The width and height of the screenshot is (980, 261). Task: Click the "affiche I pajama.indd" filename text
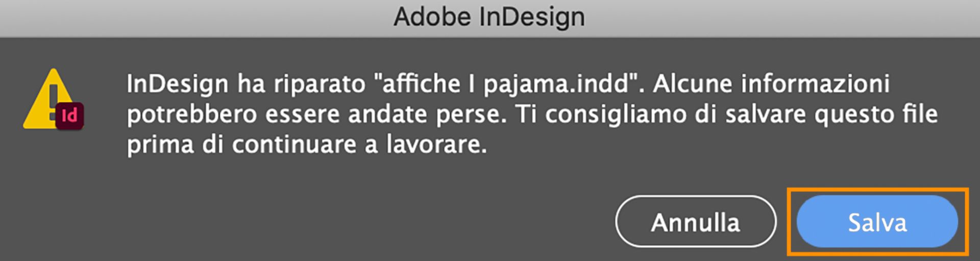(505, 84)
